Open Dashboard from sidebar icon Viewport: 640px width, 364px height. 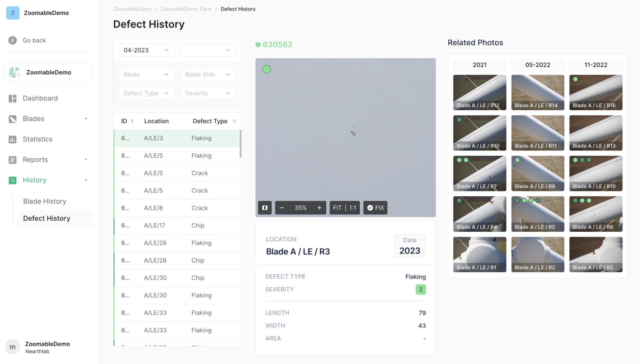pyautogui.click(x=12, y=98)
